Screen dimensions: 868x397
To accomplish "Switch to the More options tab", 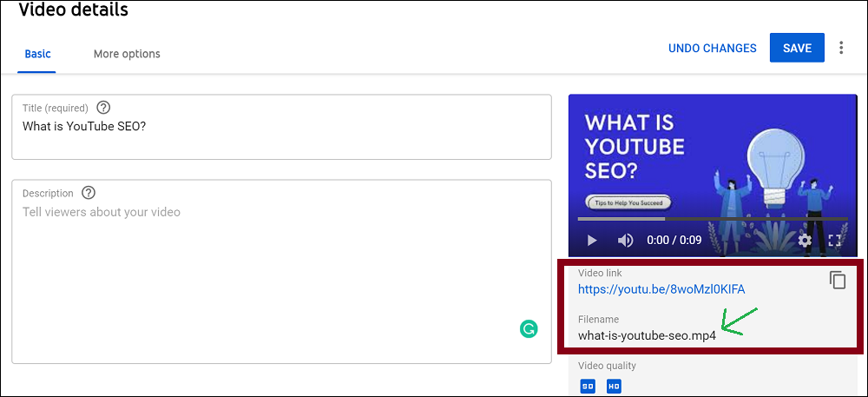I will click(x=127, y=54).
